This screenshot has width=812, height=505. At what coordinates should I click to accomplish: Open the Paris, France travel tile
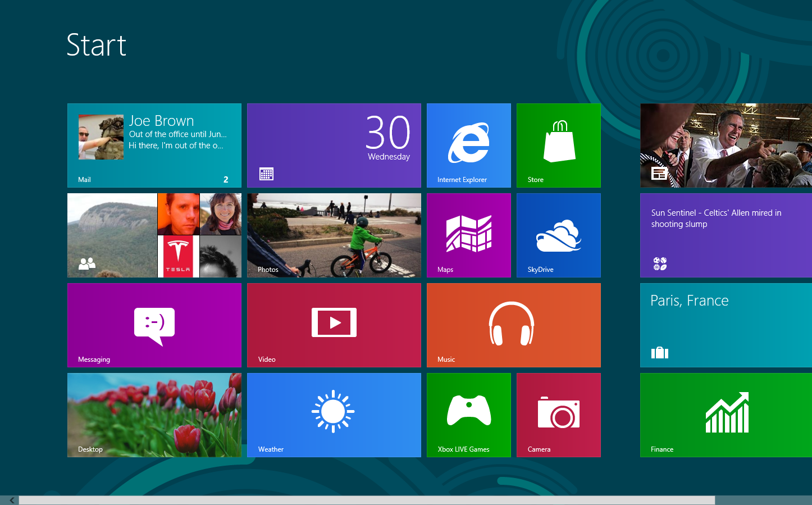[x=726, y=325]
